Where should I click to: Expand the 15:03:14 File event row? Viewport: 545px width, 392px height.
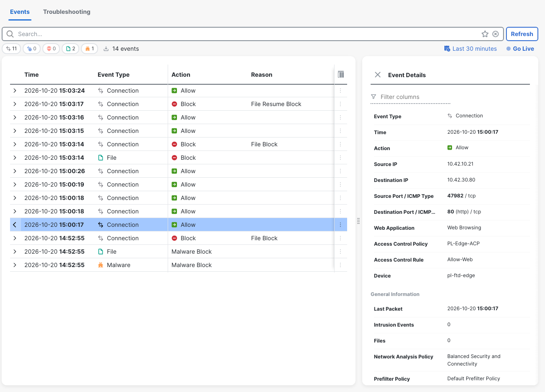pyautogui.click(x=15, y=158)
